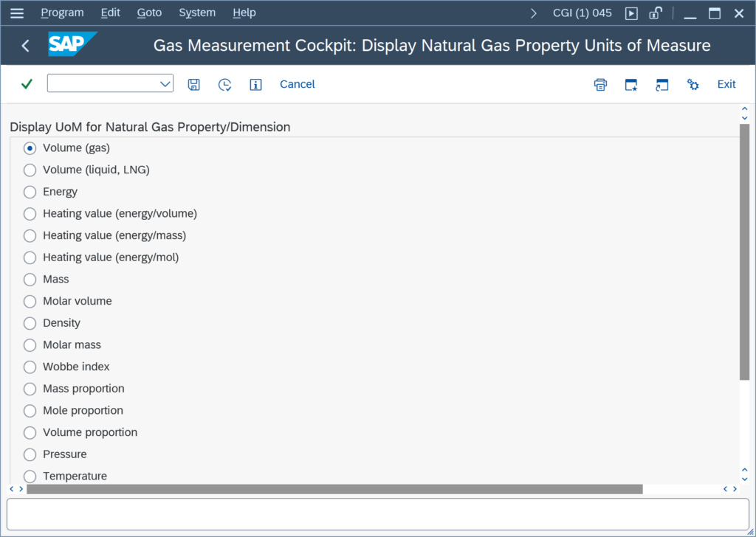Click the create shortcut icon

[x=662, y=84]
